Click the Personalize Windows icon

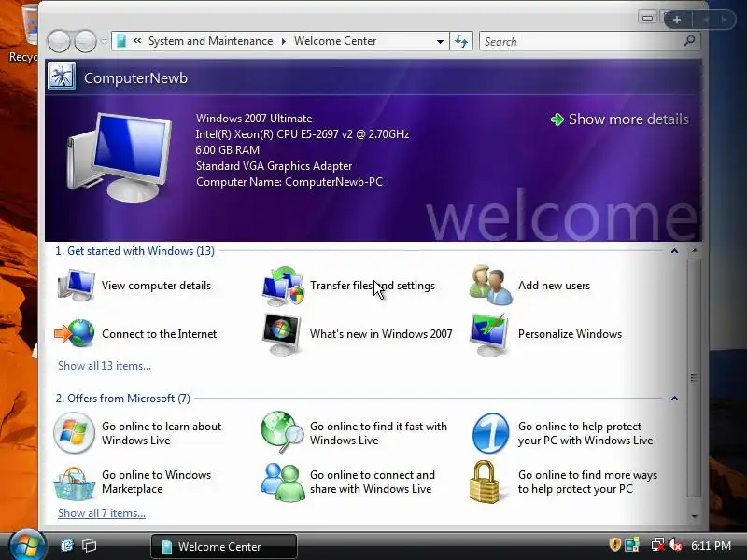point(488,334)
